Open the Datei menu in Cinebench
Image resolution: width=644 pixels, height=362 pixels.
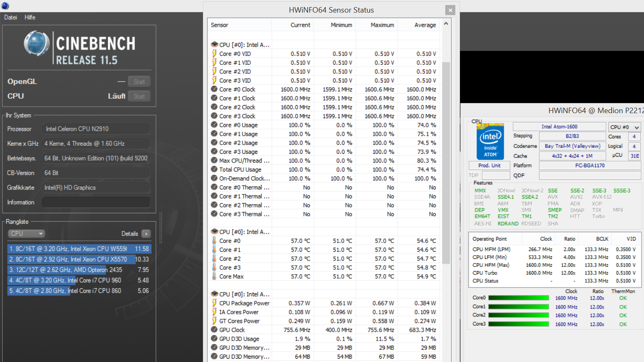[x=10, y=17]
